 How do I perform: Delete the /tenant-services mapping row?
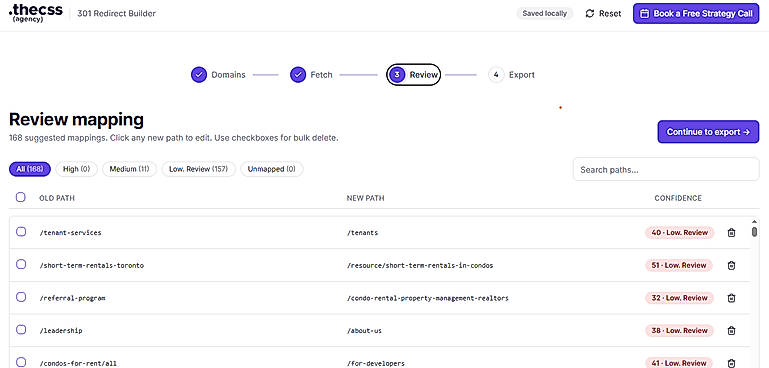(x=731, y=233)
